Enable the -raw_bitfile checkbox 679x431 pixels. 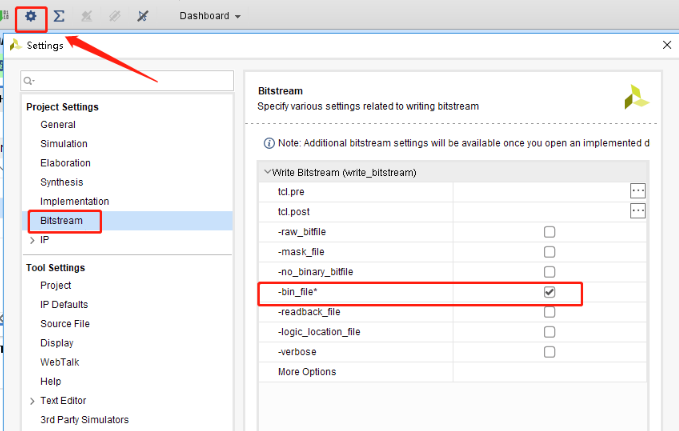[x=549, y=232]
